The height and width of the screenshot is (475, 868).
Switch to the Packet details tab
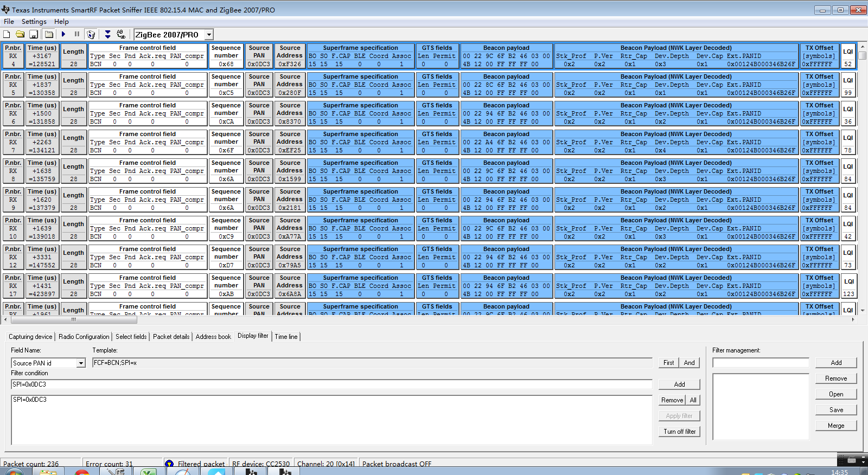[x=171, y=337]
